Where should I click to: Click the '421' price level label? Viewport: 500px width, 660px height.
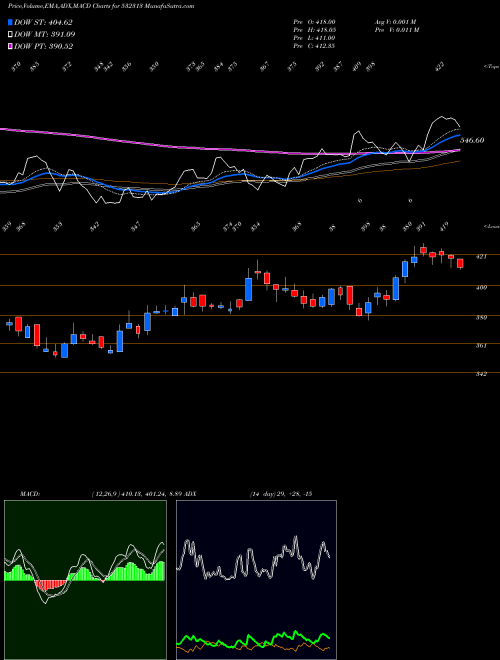481,256
